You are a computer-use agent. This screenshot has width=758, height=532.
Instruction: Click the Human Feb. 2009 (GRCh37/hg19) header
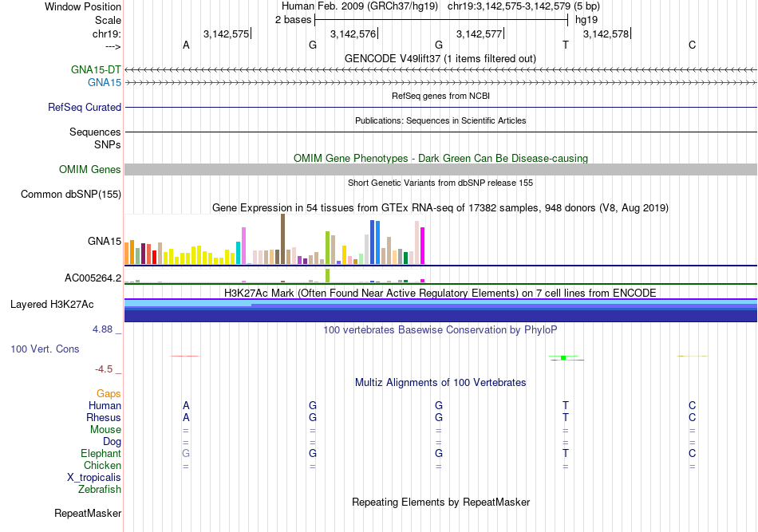(360, 6)
